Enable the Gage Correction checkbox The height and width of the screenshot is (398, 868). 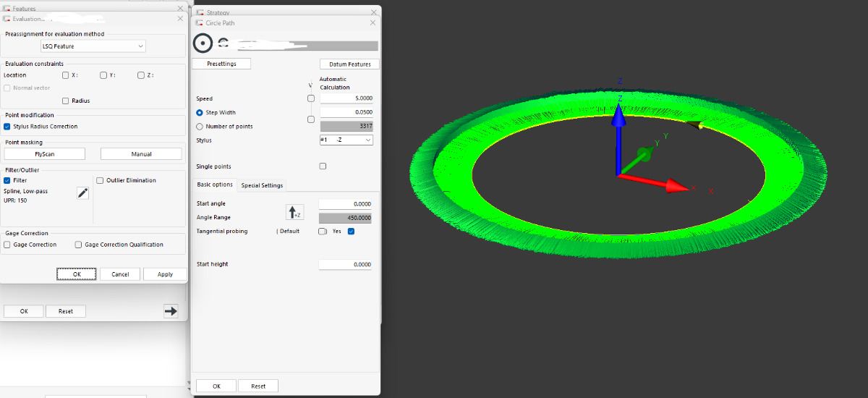tap(7, 245)
